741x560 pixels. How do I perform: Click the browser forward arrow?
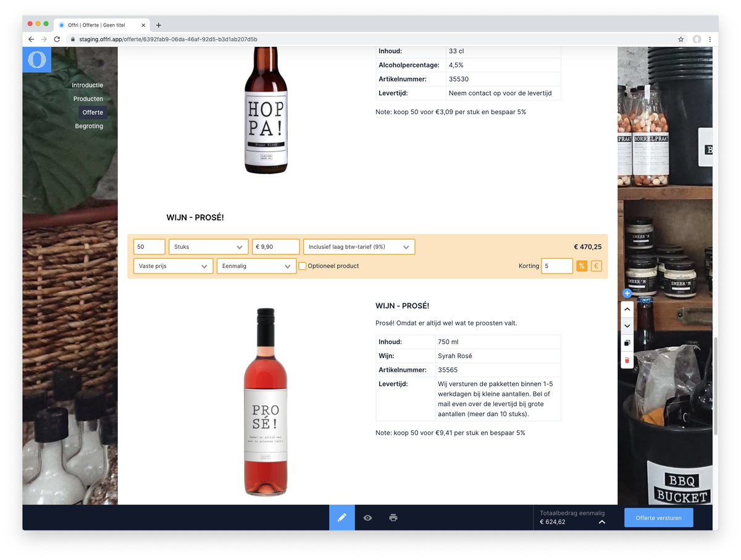[x=44, y=39]
